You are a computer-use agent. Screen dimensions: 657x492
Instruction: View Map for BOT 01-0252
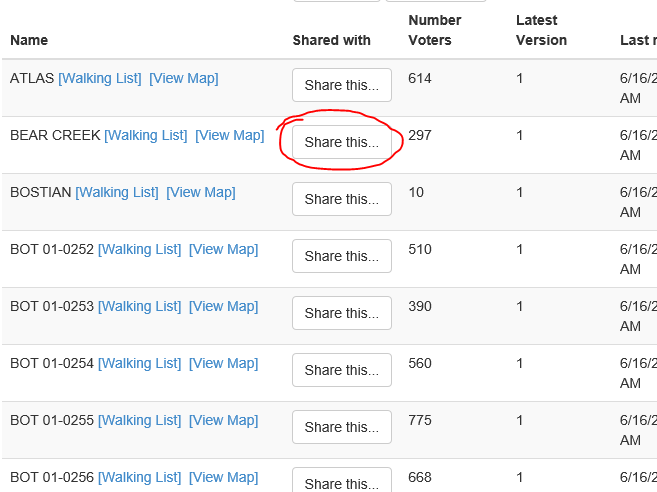coord(223,249)
